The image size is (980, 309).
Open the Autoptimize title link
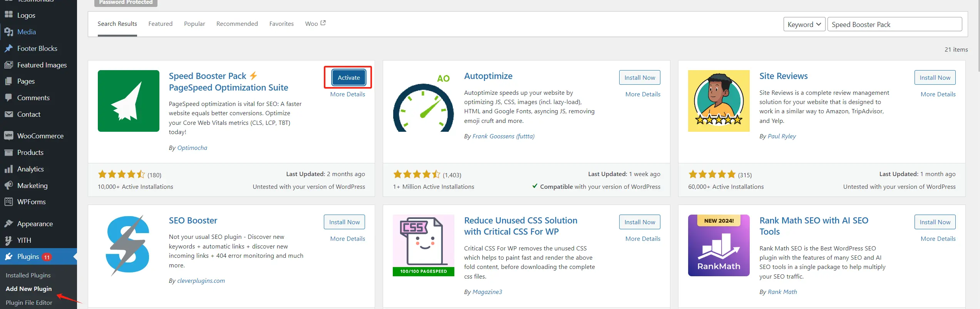click(488, 76)
